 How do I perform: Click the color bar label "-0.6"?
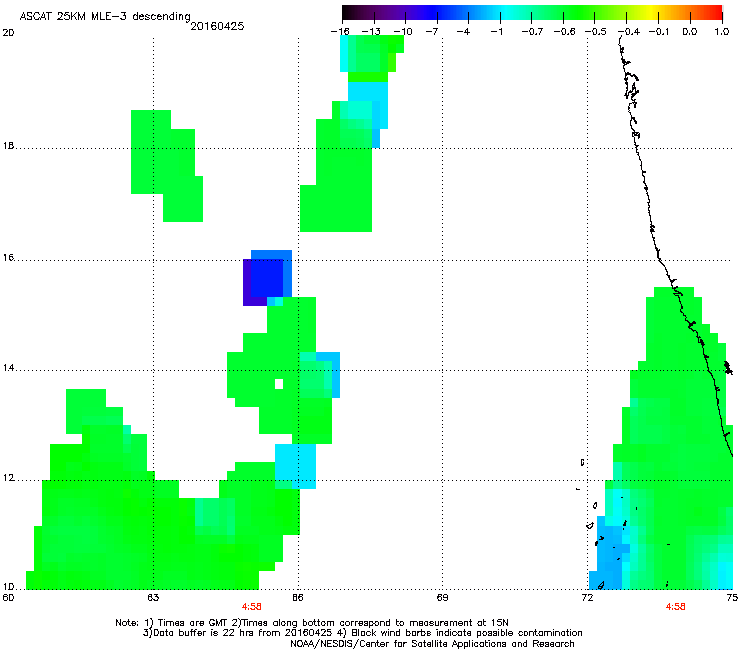[x=564, y=32]
